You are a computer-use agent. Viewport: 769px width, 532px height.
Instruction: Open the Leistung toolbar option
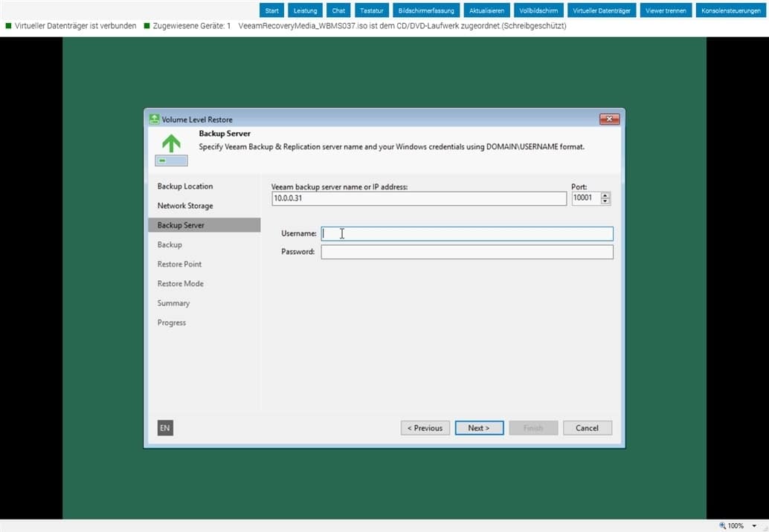[305, 10]
